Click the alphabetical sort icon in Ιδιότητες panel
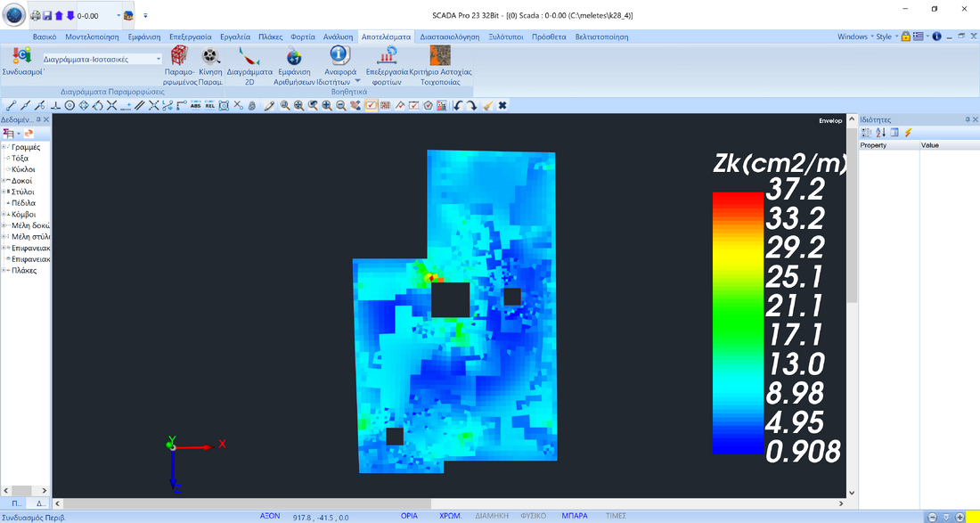 (x=881, y=133)
